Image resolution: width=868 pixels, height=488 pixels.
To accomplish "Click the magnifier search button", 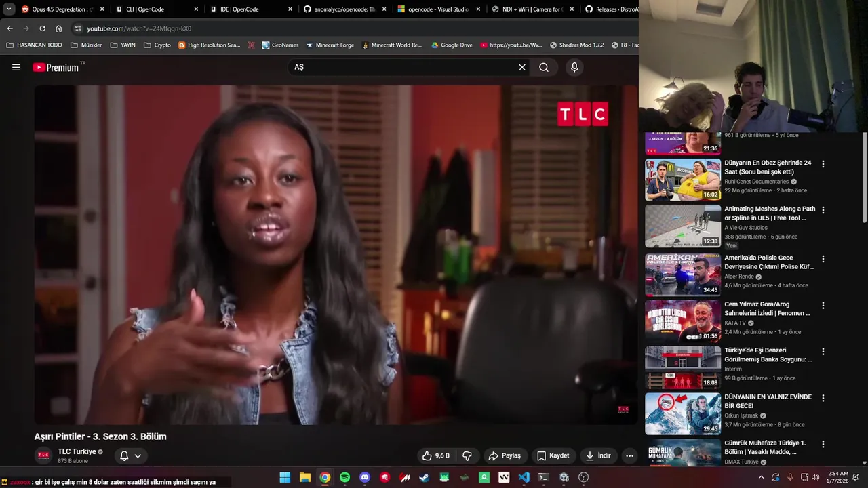I will coord(544,67).
